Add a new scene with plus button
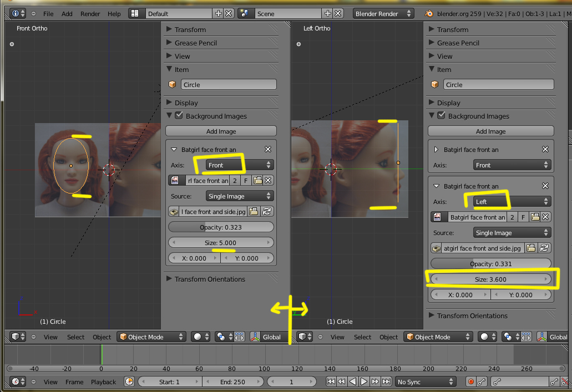 pos(327,13)
